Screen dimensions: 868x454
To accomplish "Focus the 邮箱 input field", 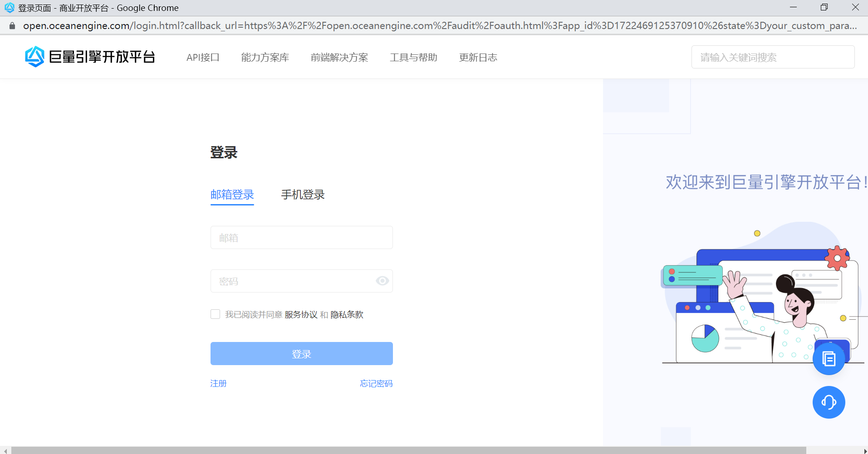I will click(302, 238).
